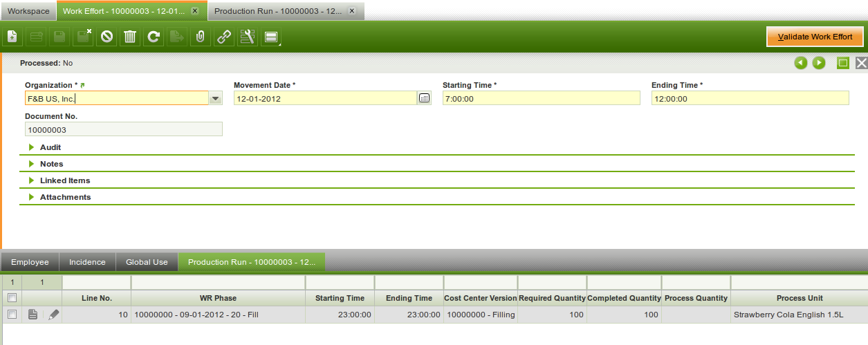Click the Strawberry Cola English 1.5L cell
The height and width of the screenshot is (345, 868).
point(800,315)
